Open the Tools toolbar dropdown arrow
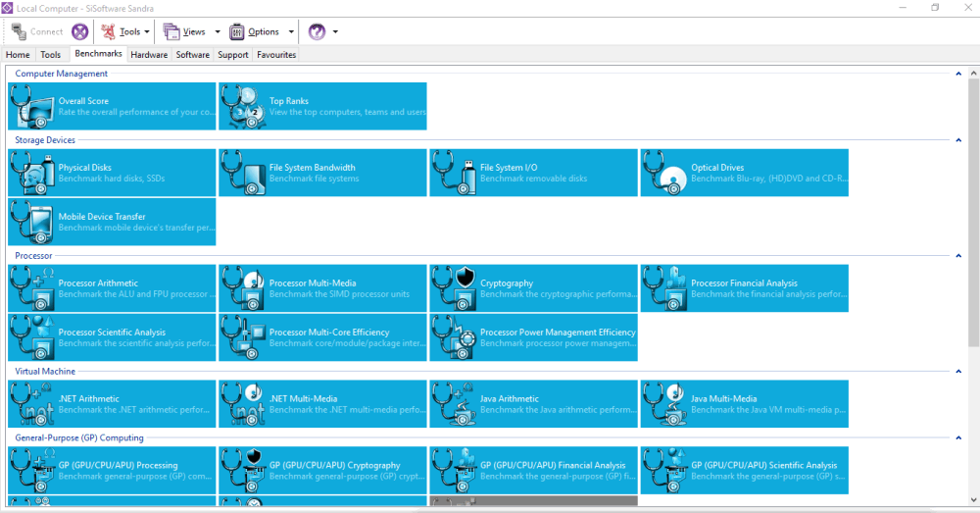Viewport: 980px width, 513px height. pos(147,32)
